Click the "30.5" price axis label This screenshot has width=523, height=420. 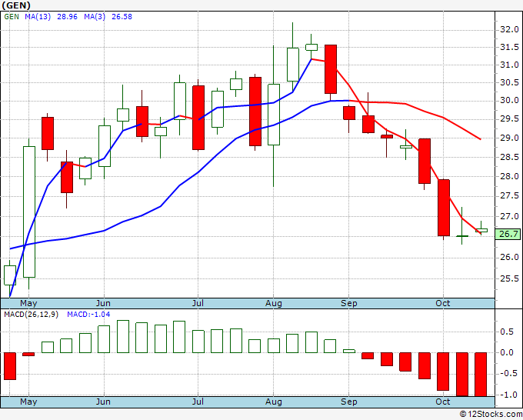pyautogui.click(x=509, y=82)
